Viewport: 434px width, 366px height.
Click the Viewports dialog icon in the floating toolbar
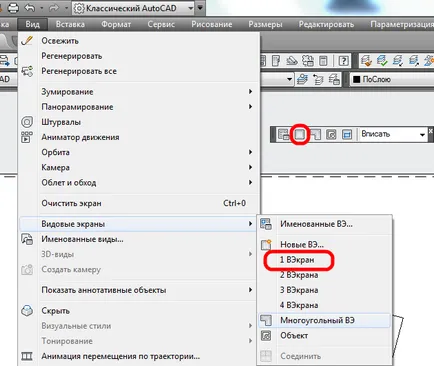(284, 134)
